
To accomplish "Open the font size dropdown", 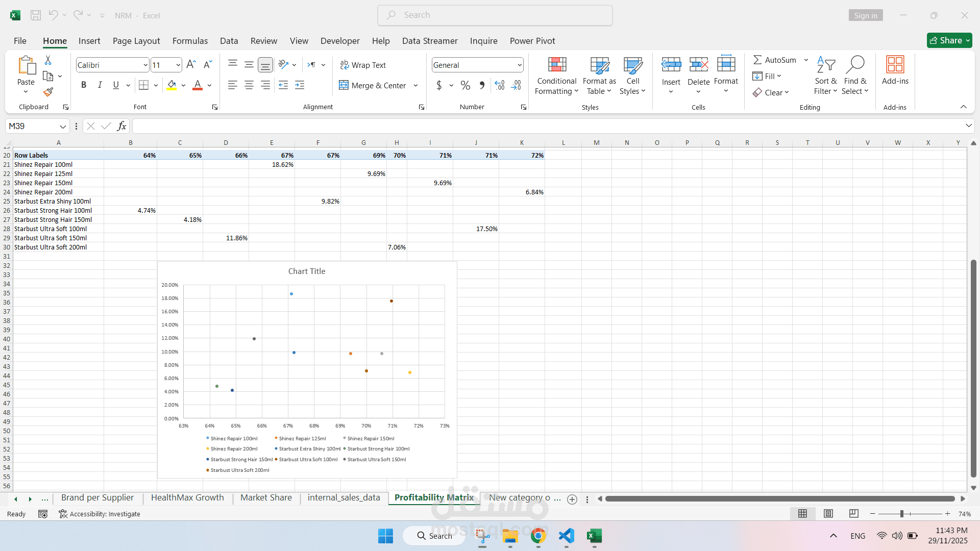I will tap(178, 65).
